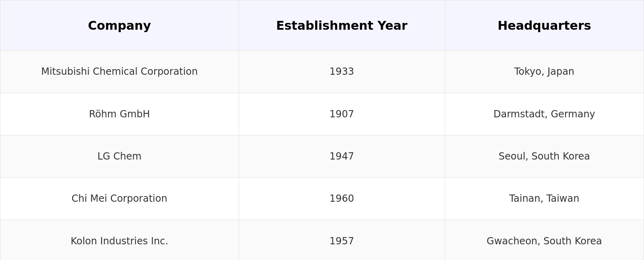Select the Seoul, South Korea cell
Image resolution: width=644 pixels, height=260 pixels.
click(544, 156)
